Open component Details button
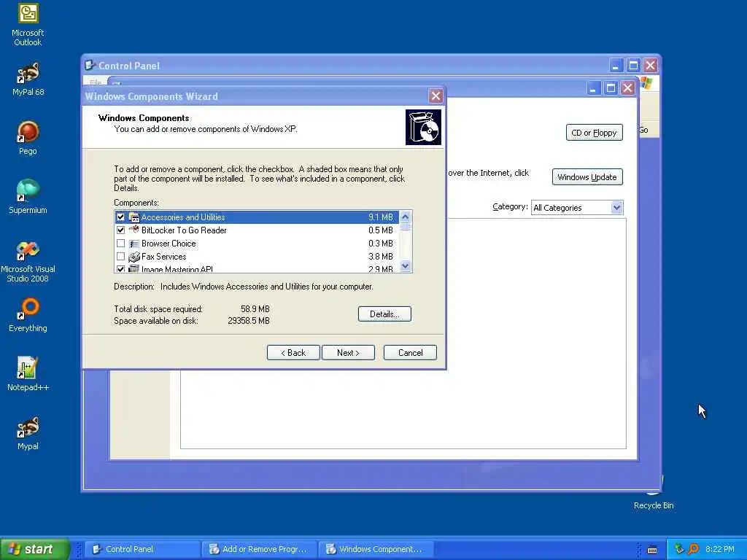Image resolution: width=747 pixels, height=560 pixels. coord(384,314)
